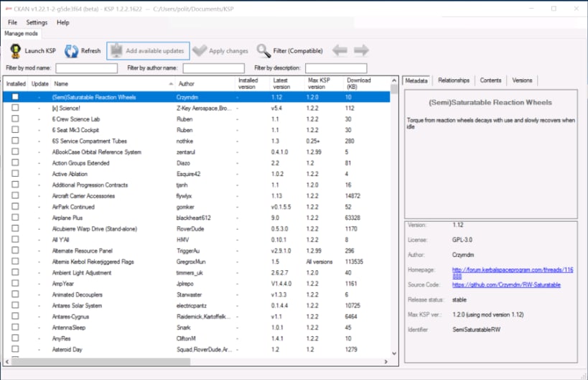The width and height of the screenshot is (588, 380).
Task: Tick install checkbox for (Semi)Saturatable Reaction Wheels
Action: tap(15, 97)
